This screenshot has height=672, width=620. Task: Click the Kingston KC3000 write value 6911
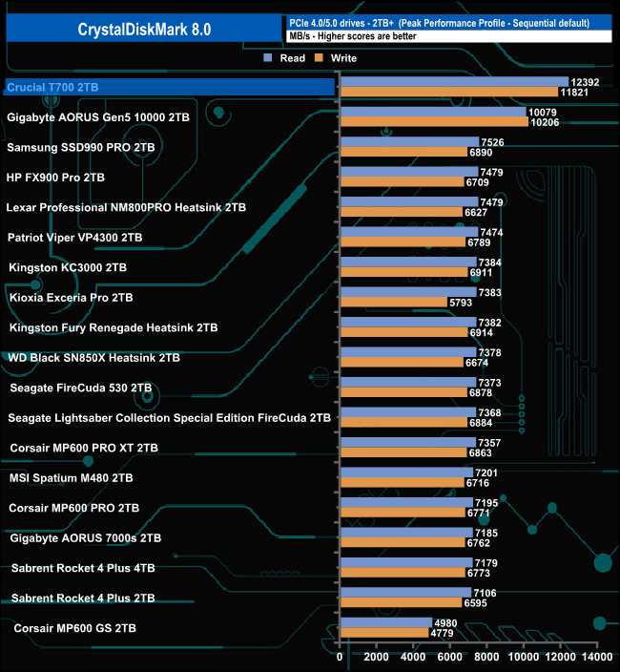click(482, 273)
